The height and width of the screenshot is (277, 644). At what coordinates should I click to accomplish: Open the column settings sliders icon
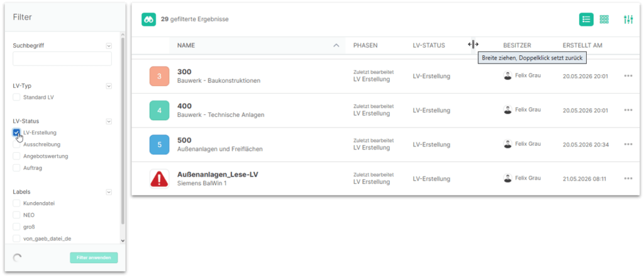pyautogui.click(x=628, y=19)
